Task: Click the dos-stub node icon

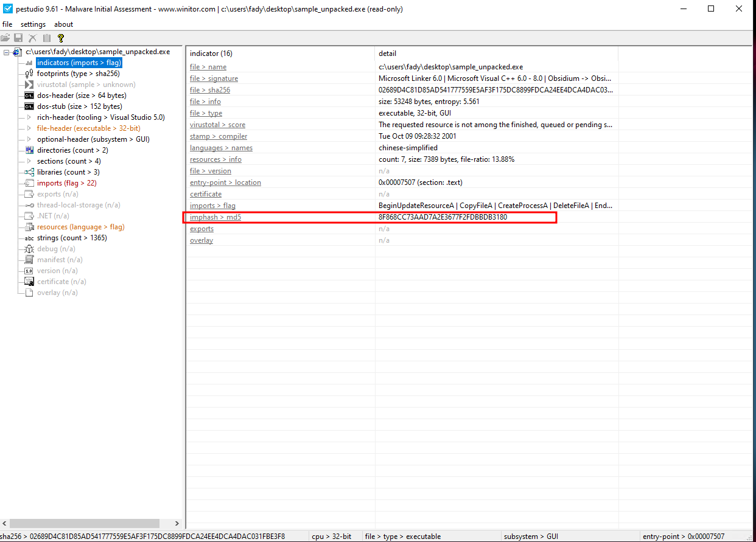Action: (29, 106)
